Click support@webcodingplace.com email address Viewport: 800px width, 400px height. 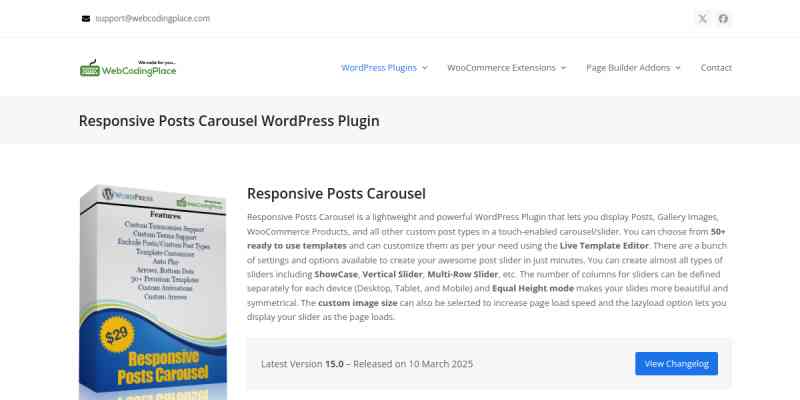point(153,18)
